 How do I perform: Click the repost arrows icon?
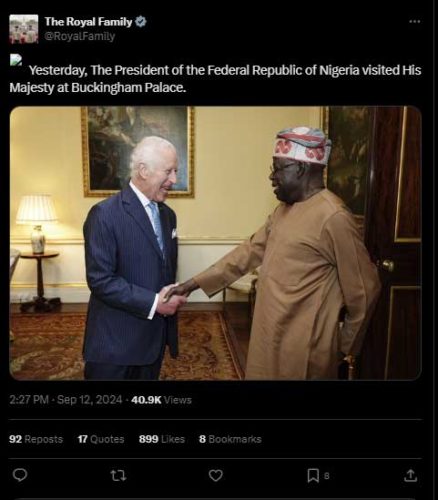click(x=118, y=475)
